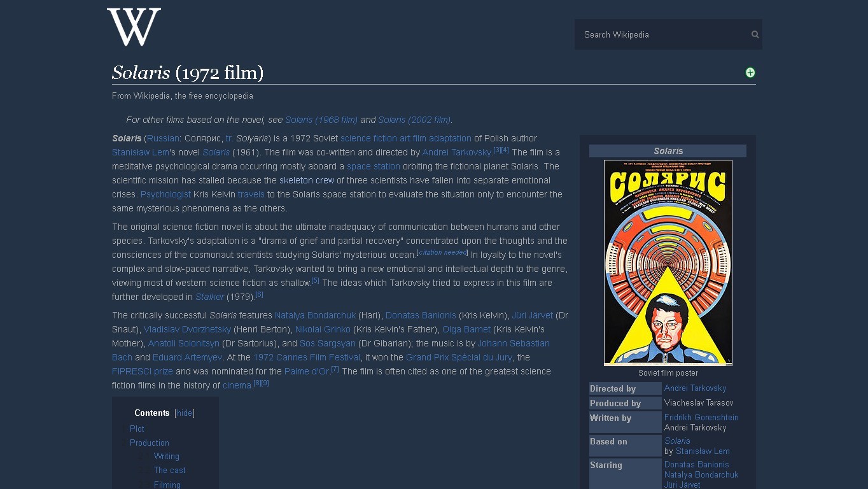Image resolution: width=868 pixels, height=489 pixels.
Task: Open the Russian language link
Action: click(163, 138)
